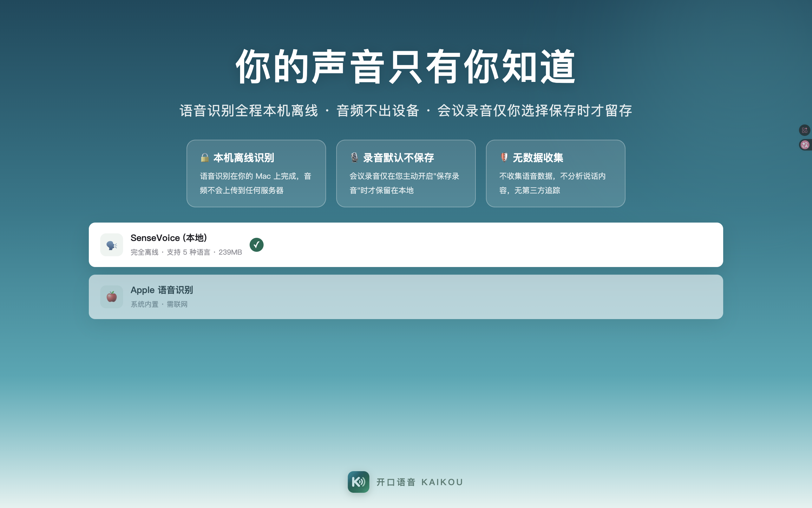Click the 无数据收集 card heading
The image size is (812, 508).
point(538,158)
